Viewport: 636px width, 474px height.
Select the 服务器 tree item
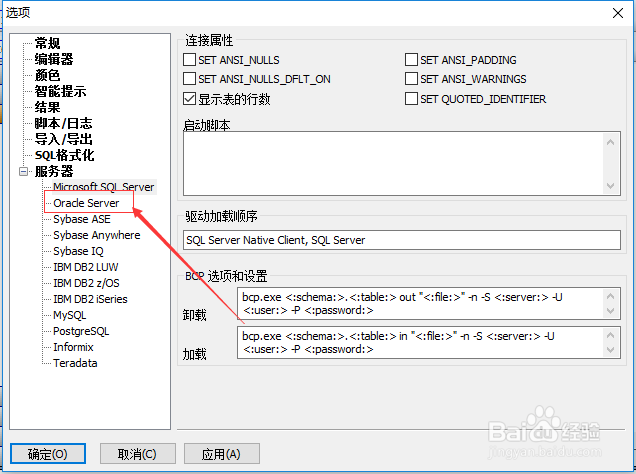[54, 171]
